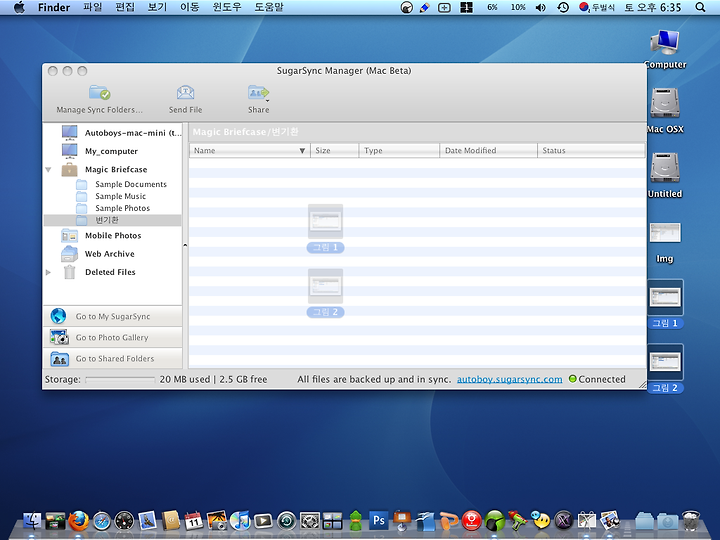
Task: Open the Trash in the Dock
Action: point(691,521)
